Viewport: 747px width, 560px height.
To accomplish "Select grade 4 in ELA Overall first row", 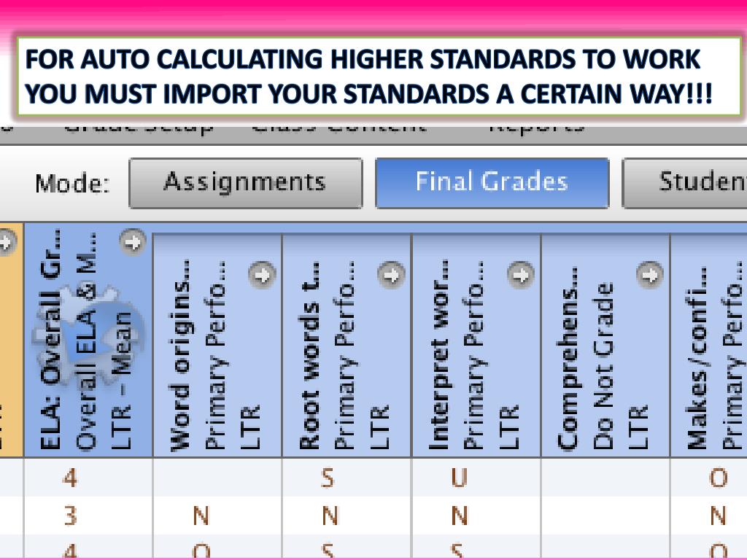I will pos(70,477).
